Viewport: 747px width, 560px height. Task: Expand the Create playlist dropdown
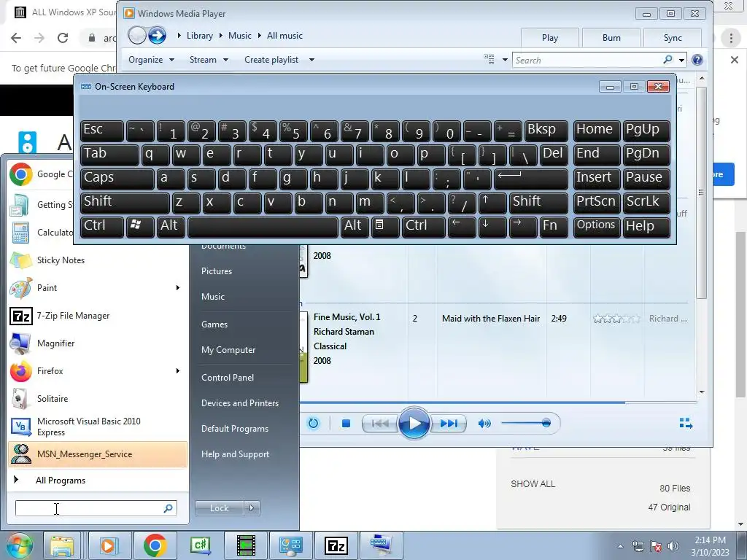(279, 60)
